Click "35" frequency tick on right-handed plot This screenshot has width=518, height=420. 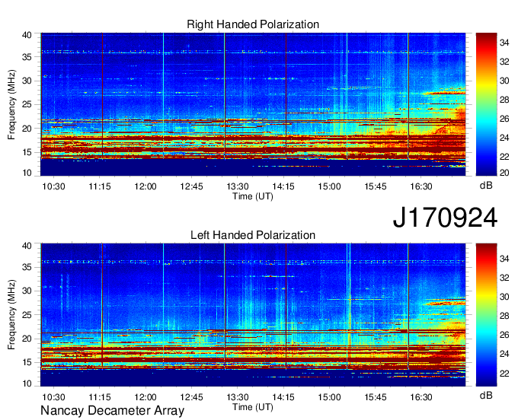click(x=27, y=57)
